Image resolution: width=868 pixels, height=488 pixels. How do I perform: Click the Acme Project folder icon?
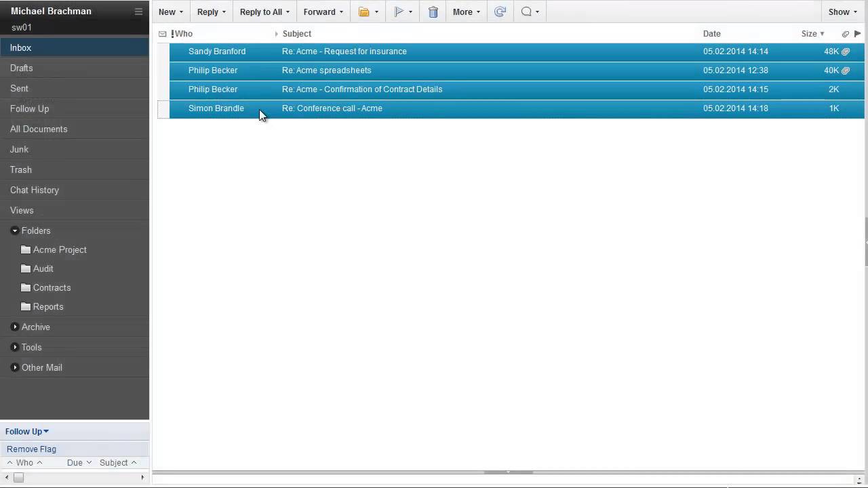click(26, 249)
